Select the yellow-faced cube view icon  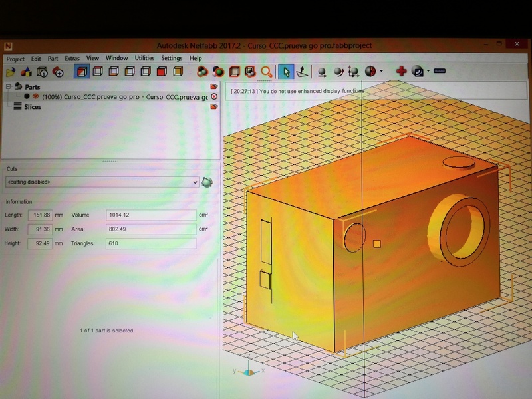pos(178,72)
